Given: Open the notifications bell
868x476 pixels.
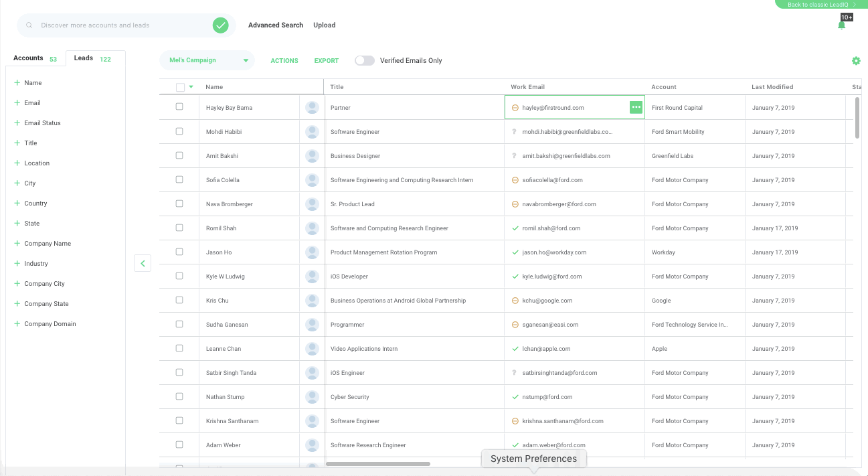Looking at the screenshot, I should [x=841, y=25].
